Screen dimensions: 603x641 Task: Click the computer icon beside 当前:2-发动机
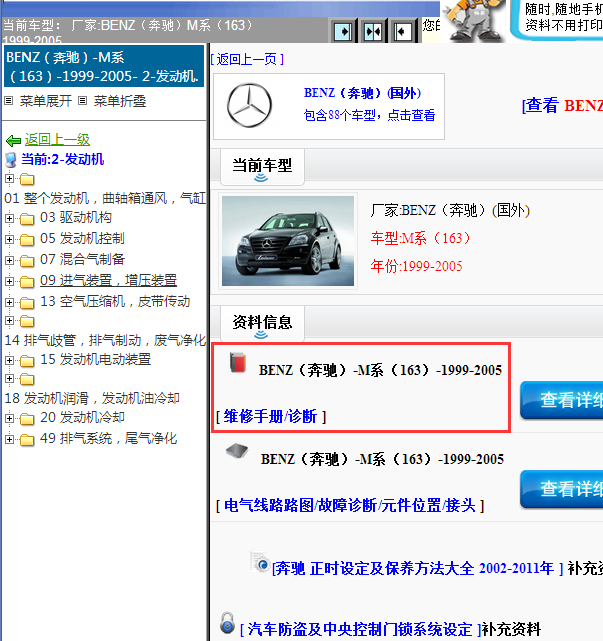tap(11, 160)
